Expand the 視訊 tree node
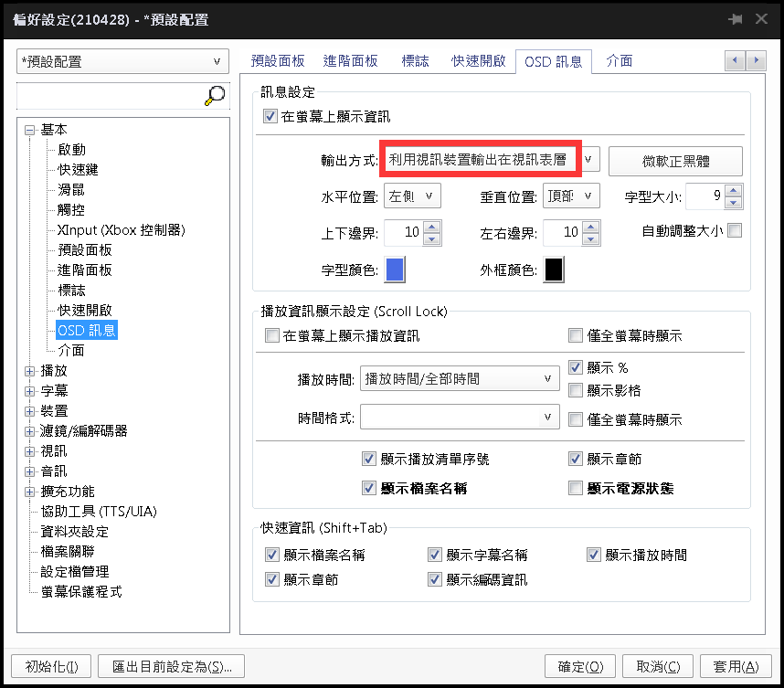784x688 pixels. pos(30,451)
